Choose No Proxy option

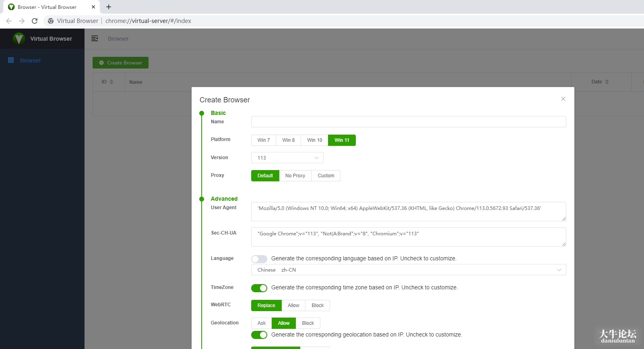[x=295, y=176]
